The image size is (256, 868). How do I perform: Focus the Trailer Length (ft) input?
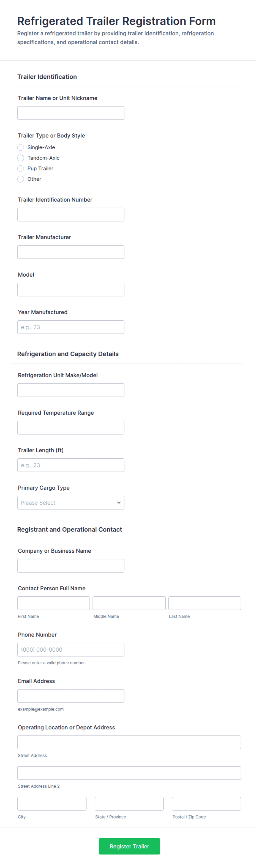pyautogui.click(x=71, y=465)
